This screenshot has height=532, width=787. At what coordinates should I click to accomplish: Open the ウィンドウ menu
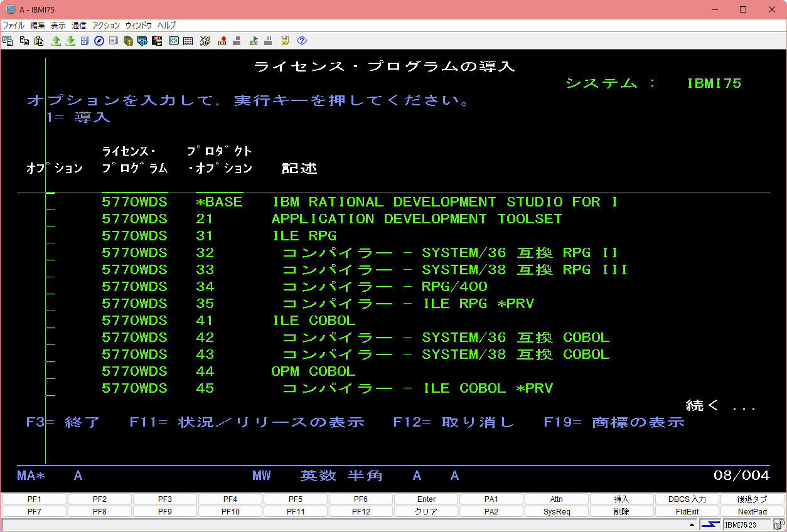139,26
